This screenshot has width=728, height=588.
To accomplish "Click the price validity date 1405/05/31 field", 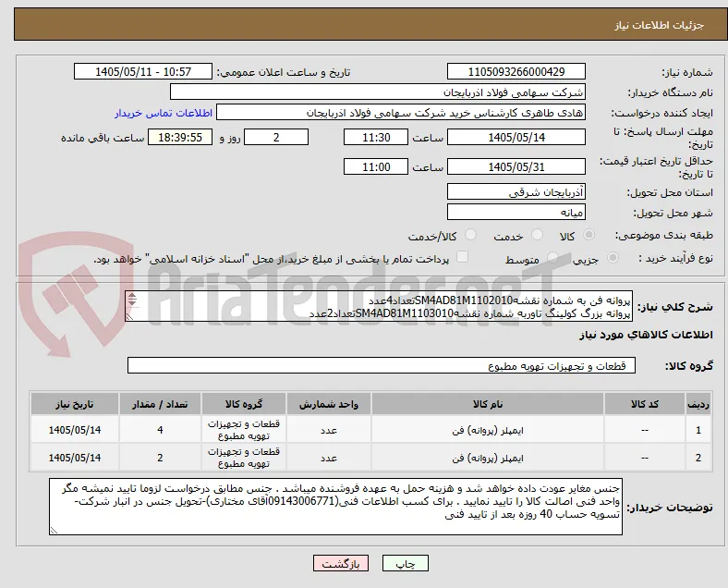I will (x=516, y=166).
